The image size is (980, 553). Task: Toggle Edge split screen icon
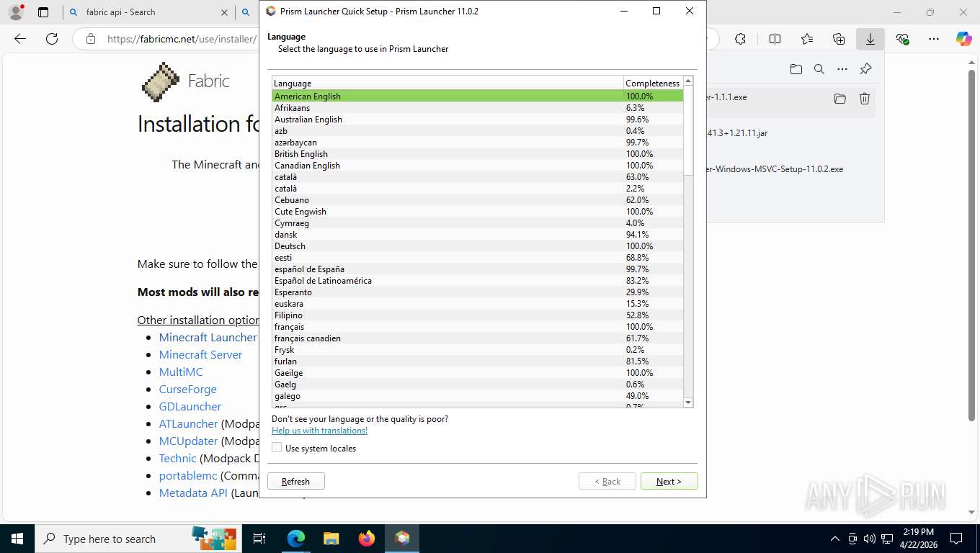tap(775, 39)
